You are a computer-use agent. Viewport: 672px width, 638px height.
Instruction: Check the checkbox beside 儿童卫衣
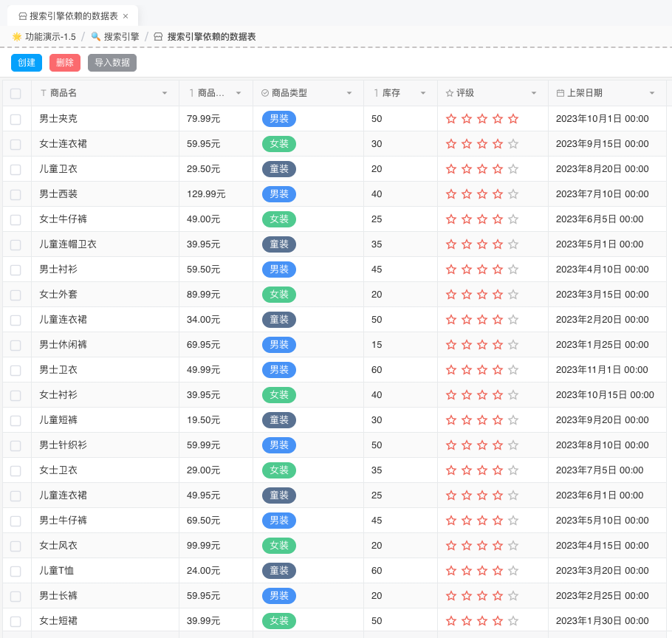[16, 168]
